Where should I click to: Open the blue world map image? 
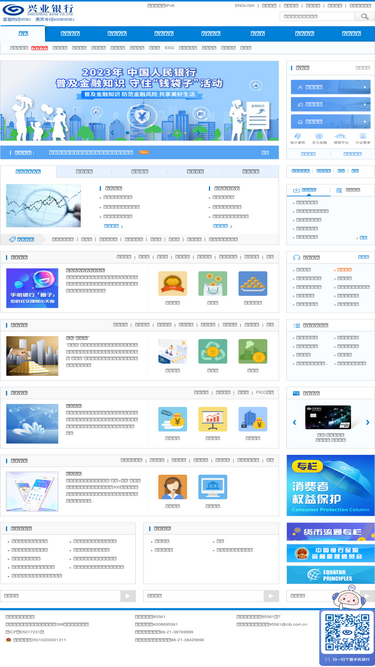[32, 424]
